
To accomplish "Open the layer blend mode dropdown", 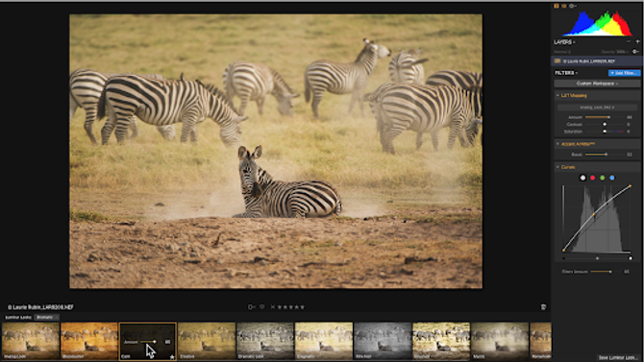I will pyautogui.click(x=562, y=52).
